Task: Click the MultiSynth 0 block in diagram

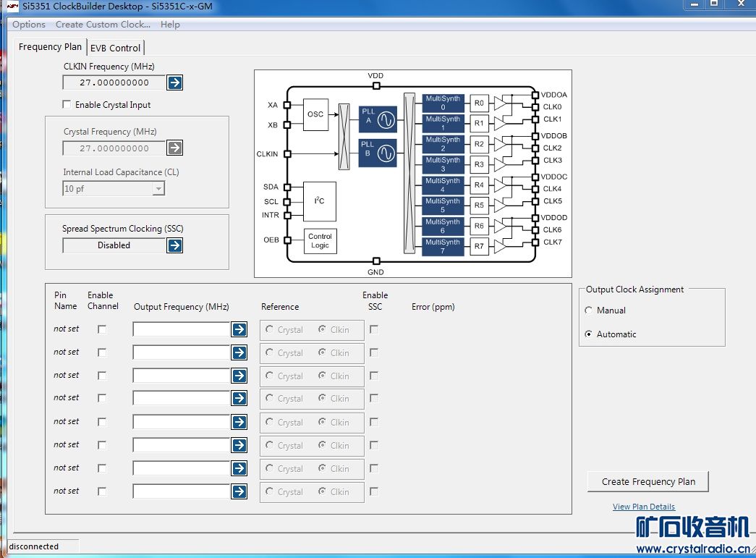Action: 443,103
